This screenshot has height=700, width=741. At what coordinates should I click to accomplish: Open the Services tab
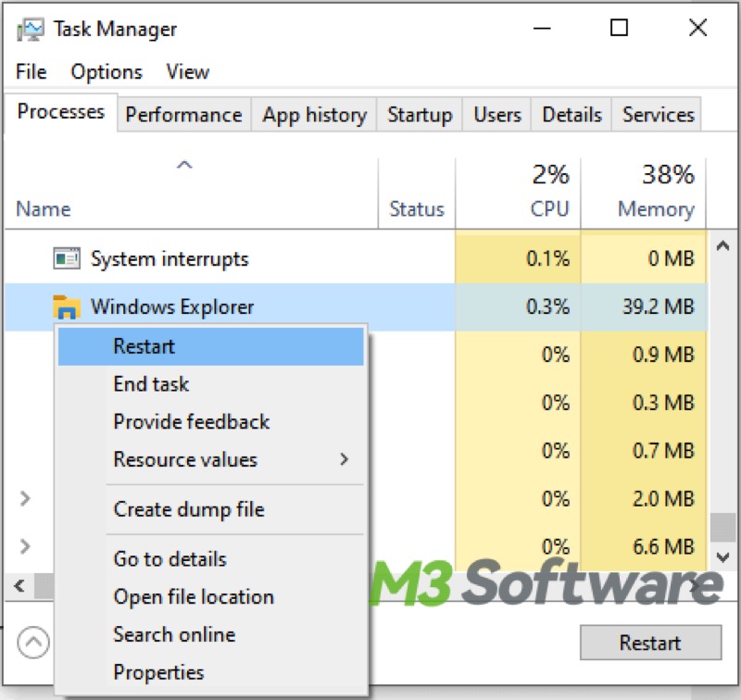point(658,115)
